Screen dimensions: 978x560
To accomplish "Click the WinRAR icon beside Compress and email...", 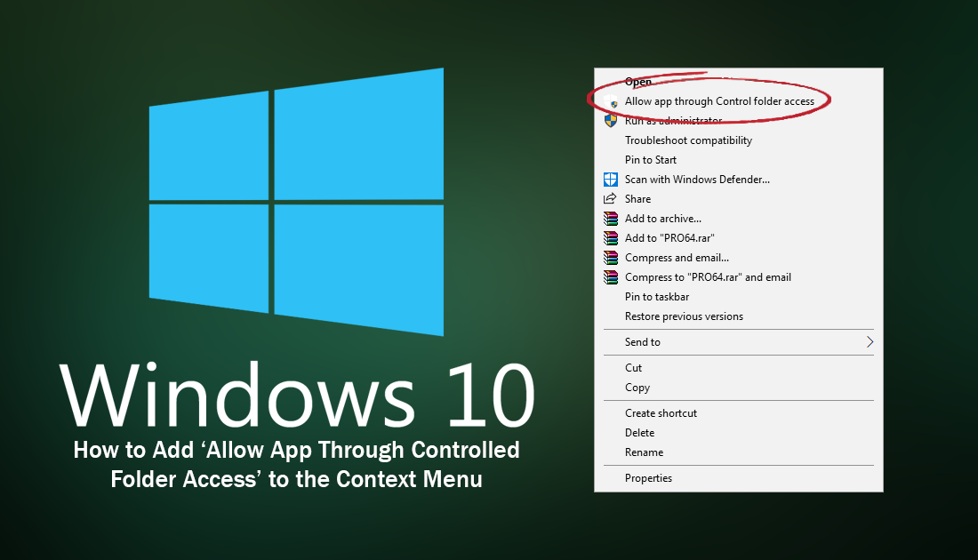I will [x=611, y=258].
